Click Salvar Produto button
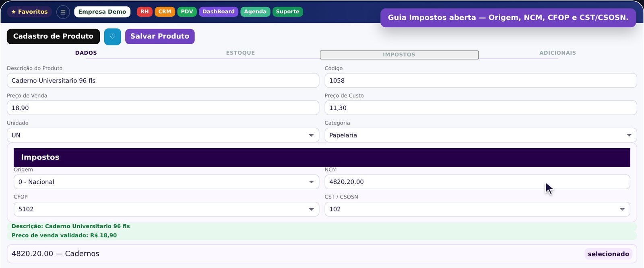This screenshot has width=644, height=268. point(160,37)
